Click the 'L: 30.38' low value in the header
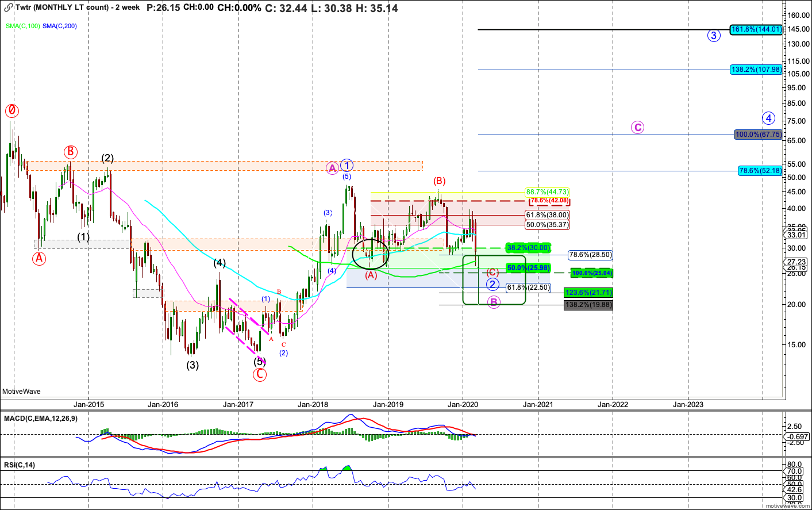This screenshot has width=812, height=510. coord(332,8)
